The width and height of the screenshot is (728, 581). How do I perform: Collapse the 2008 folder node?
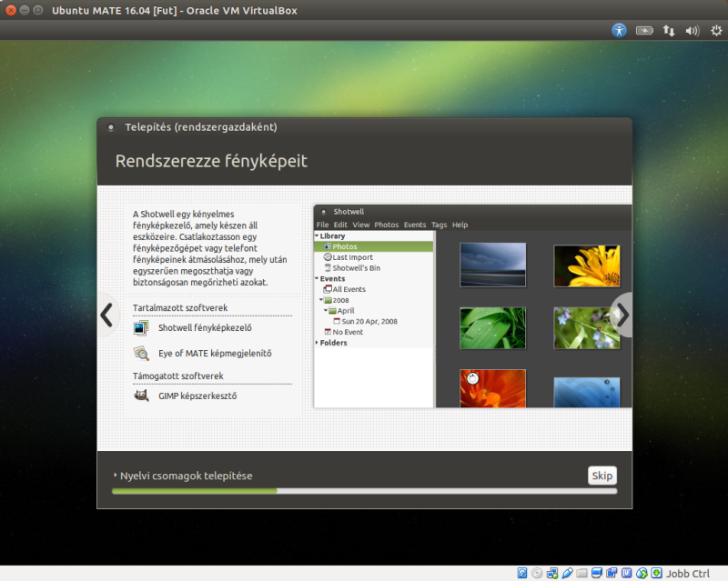tap(321, 300)
